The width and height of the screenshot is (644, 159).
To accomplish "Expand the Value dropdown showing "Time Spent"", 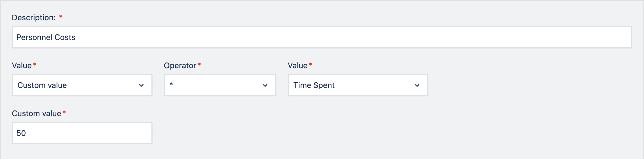I will (358, 85).
